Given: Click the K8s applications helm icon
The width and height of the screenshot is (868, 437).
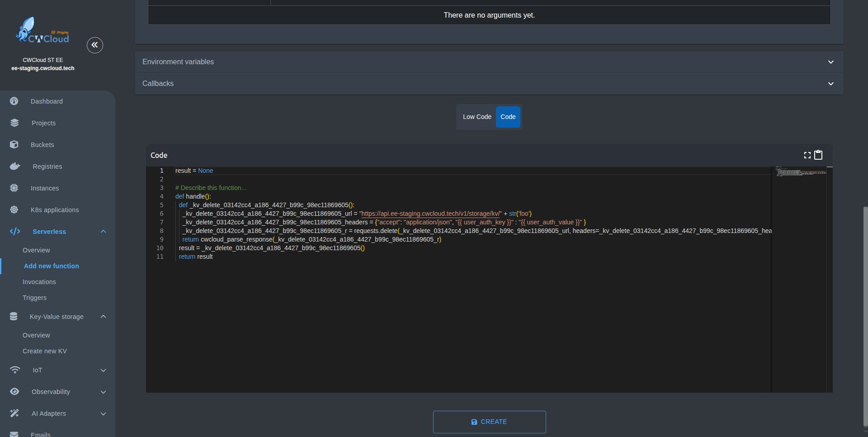Looking at the screenshot, I should [x=14, y=210].
